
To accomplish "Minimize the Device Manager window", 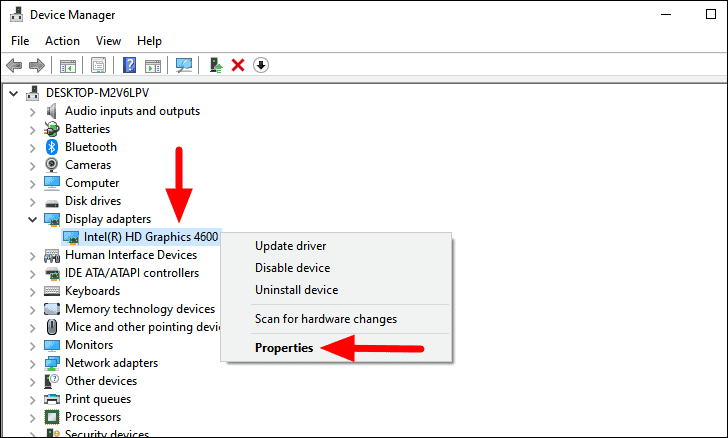I will click(666, 14).
